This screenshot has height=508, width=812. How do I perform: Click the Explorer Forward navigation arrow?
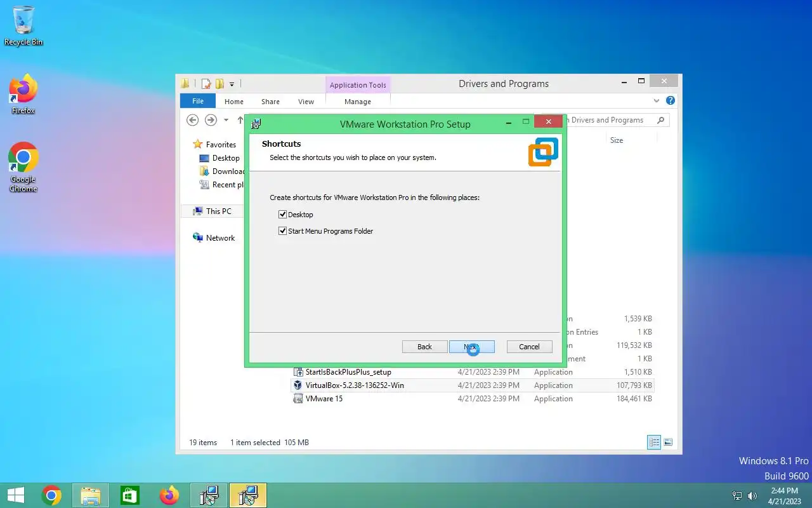click(211, 120)
